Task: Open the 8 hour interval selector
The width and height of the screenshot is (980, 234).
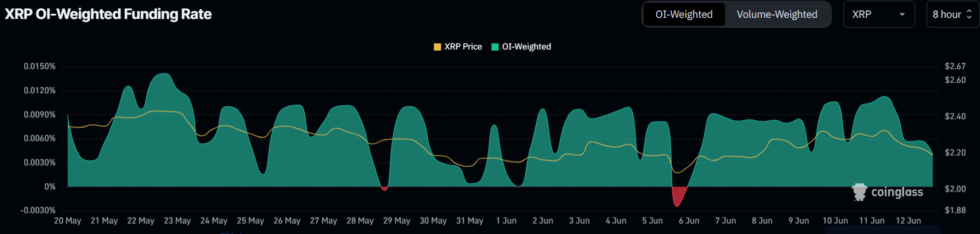Action: [952, 14]
